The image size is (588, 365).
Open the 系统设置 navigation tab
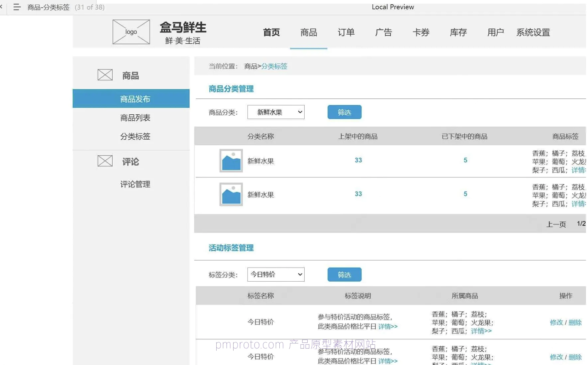(x=533, y=32)
